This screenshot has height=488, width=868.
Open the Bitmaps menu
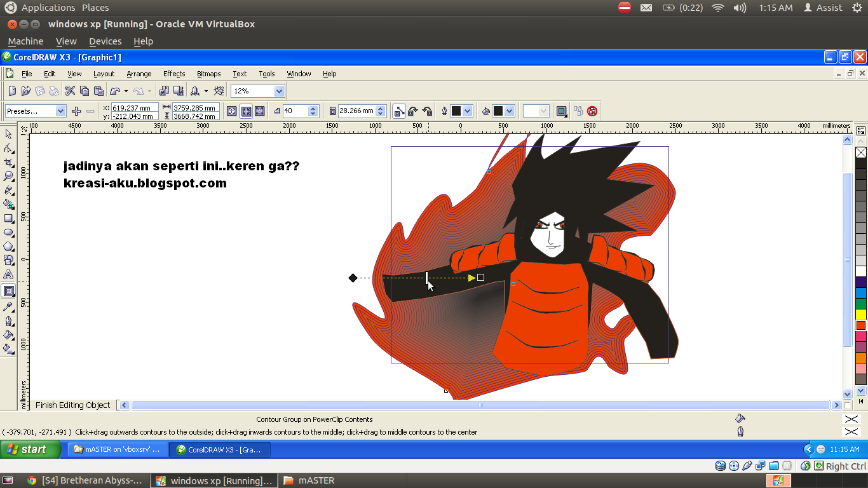208,74
